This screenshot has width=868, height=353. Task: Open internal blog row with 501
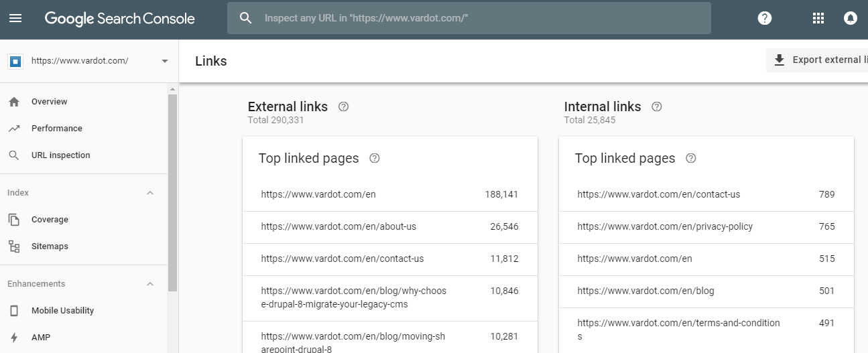(706, 291)
